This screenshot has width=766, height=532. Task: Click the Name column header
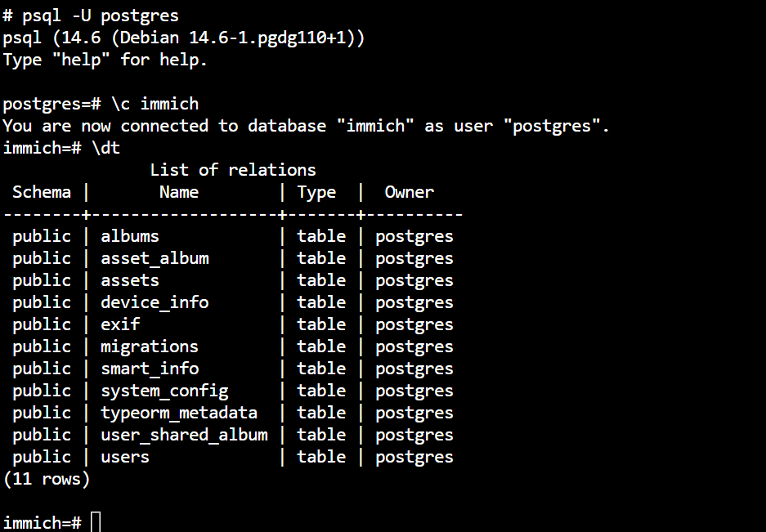pyautogui.click(x=179, y=192)
